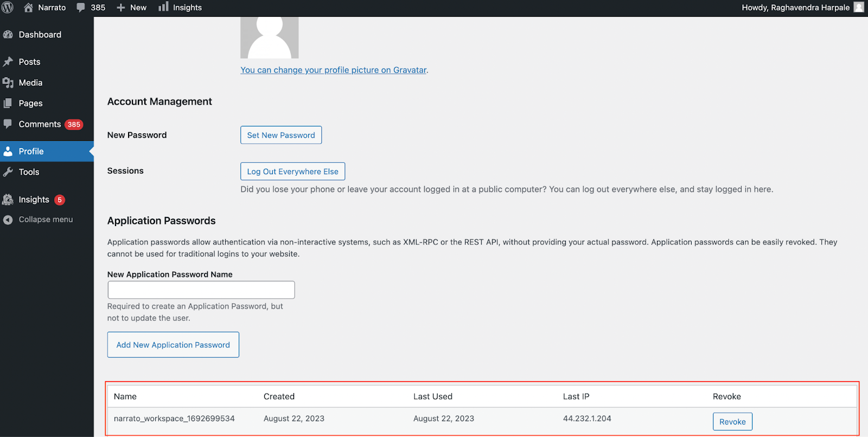Click the Dashboard gauge icon
This screenshot has width=868, height=437.
[x=8, y=35]
